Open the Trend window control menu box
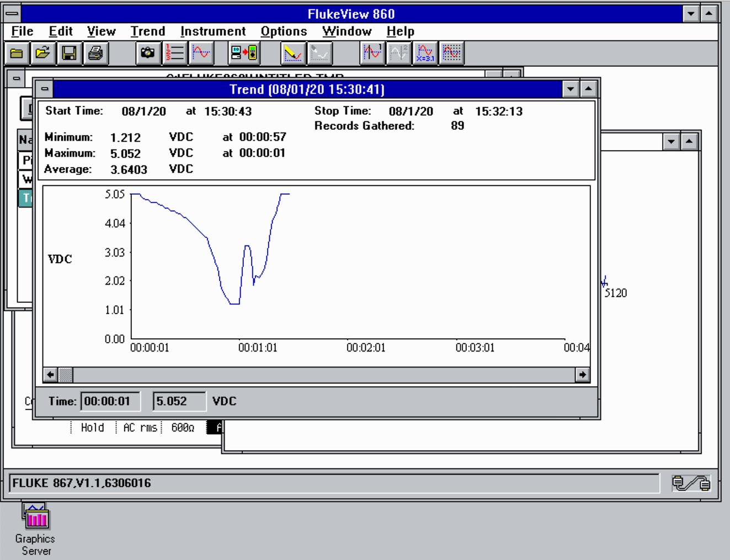 pyautogui.click(x=45, y=89)
